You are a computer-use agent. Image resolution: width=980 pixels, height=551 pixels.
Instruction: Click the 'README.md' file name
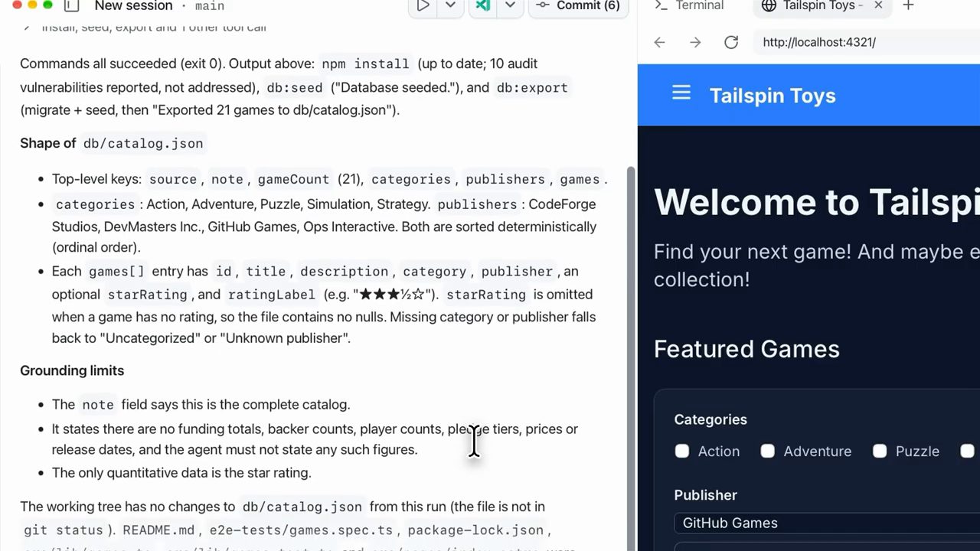[158, 530]
